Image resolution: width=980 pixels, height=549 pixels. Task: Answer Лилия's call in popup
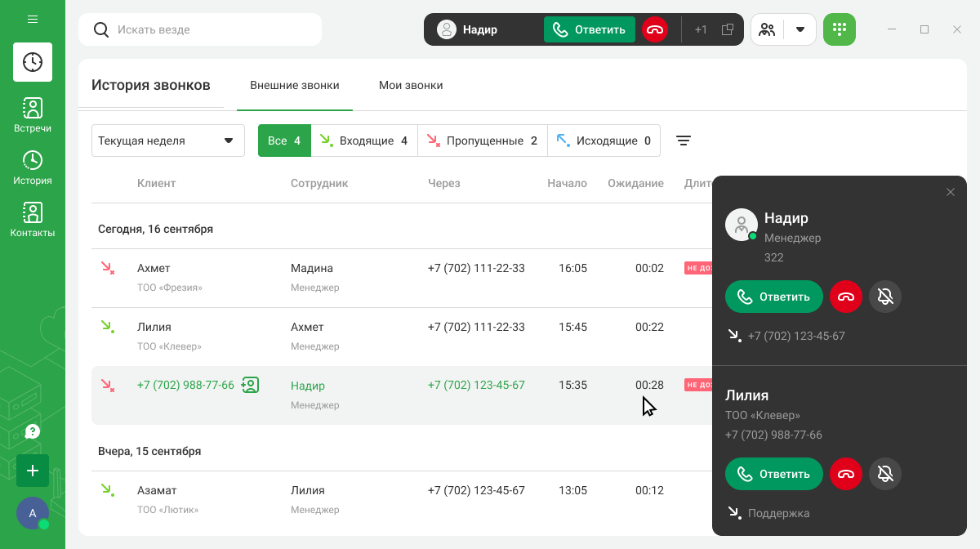[773, 474]
